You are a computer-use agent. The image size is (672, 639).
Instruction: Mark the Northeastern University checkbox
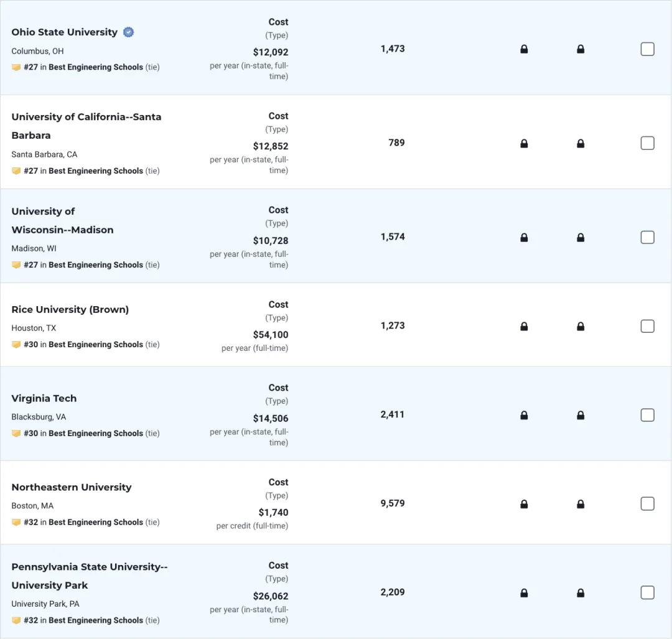tap(647, 503)
